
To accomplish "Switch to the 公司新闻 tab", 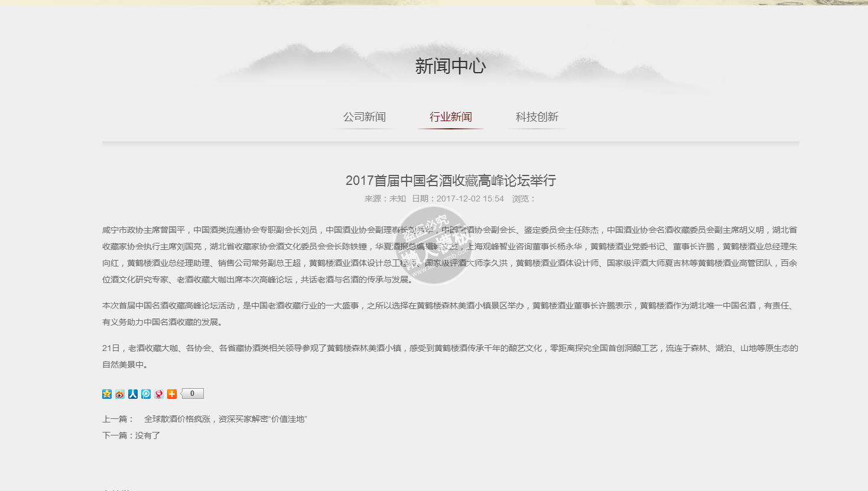I will (365, 117).
